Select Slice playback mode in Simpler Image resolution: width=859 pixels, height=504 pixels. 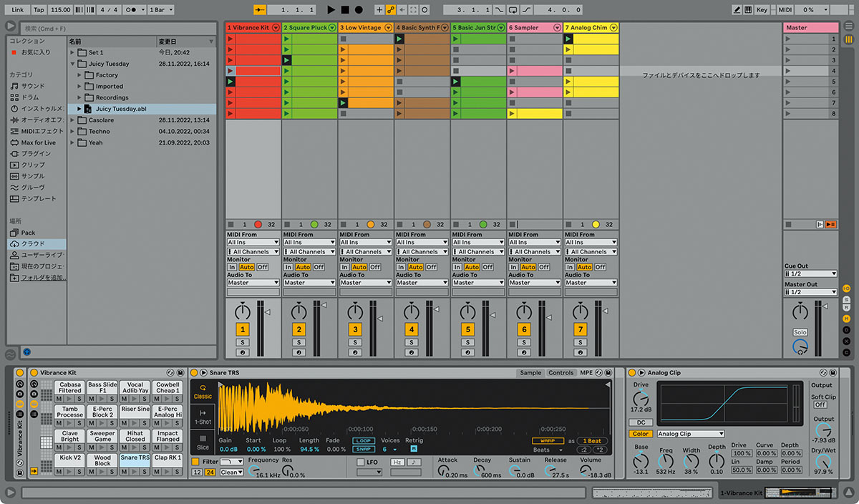pyautogui.click(x=203, y=442)
